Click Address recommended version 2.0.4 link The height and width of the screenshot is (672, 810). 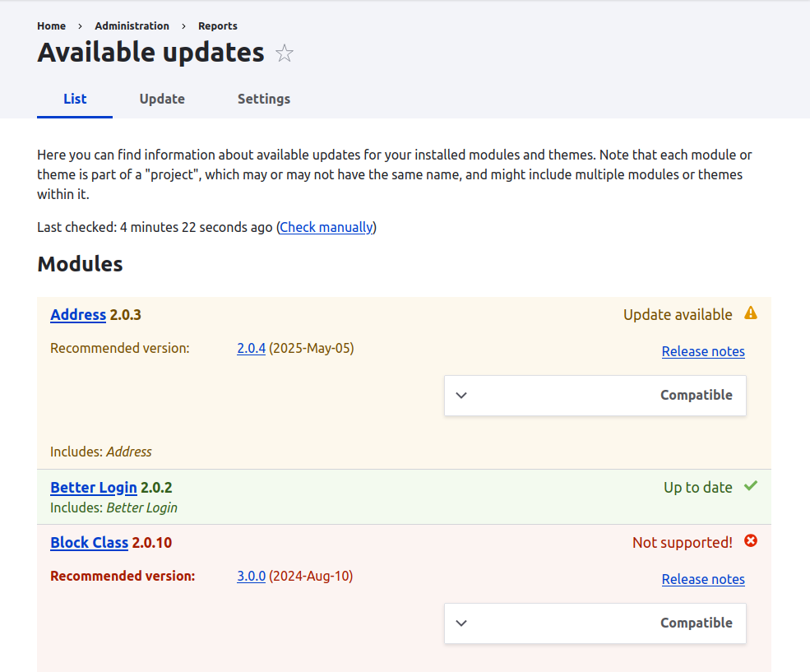click(x=251, y=348)
